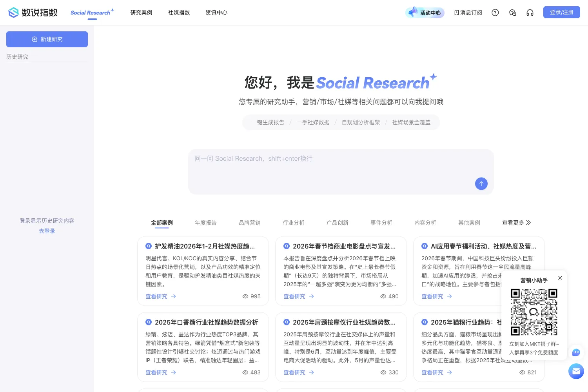
Task: Click the headset customer service icon
Action: (x=530, y=13)
